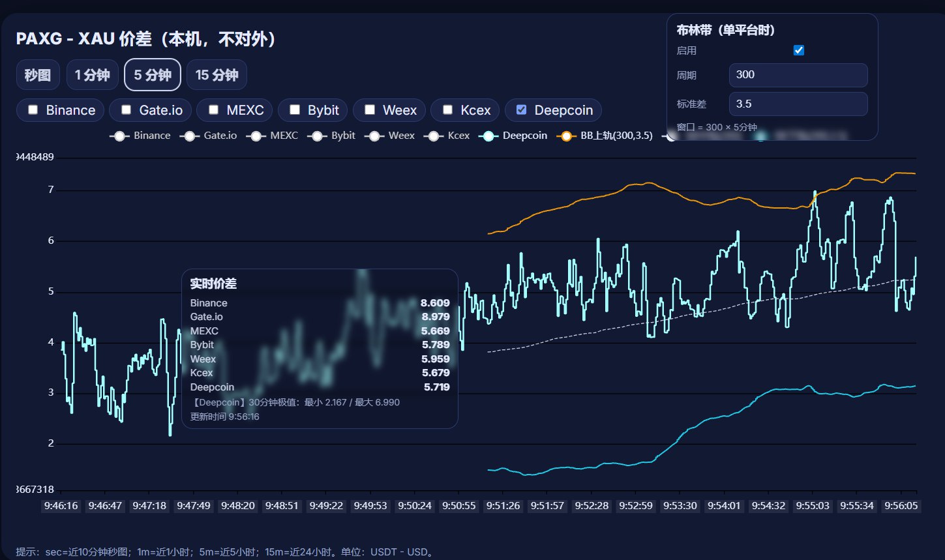Click the 9:47:18 time axis label
The image size is (945, 560).
tap(149, 506)
